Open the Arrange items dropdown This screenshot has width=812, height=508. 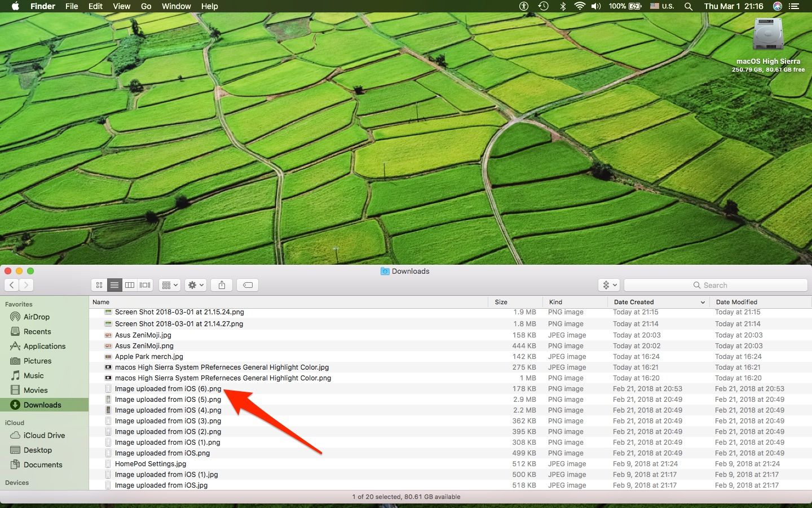pyautogui.click(x=170, y=285)
